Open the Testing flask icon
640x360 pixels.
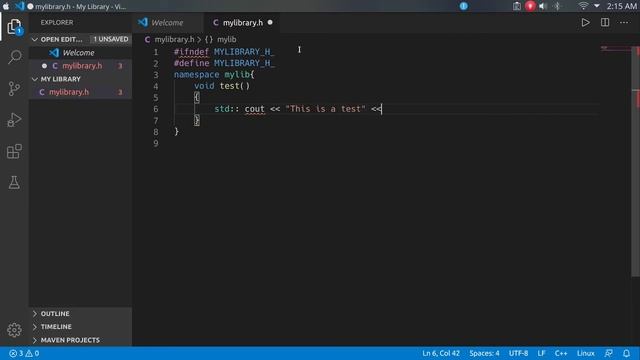[14, 182]
